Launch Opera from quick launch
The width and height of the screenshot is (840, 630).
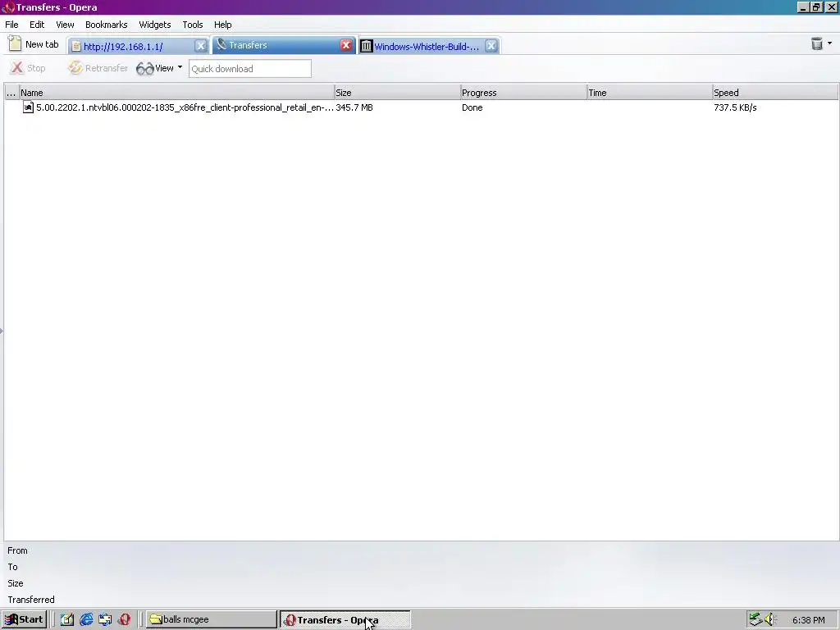(x=125, y=620)
